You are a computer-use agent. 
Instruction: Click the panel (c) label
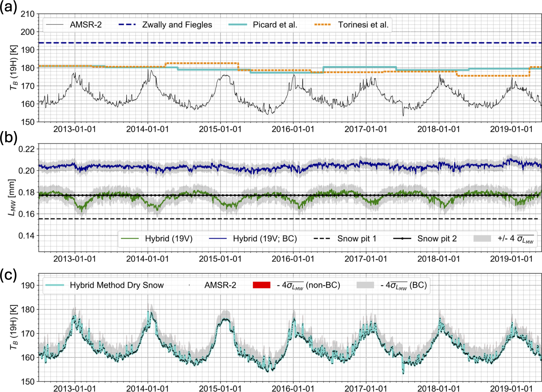click(x=9, y=275)
